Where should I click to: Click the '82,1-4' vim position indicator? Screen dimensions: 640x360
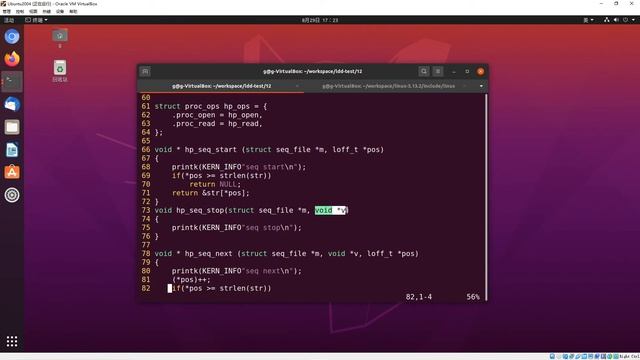[419, 297]
